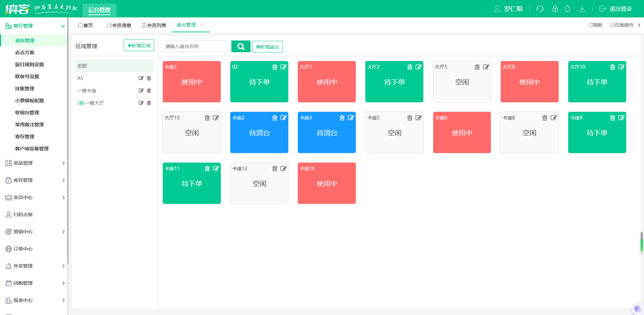Viewport: 644px width, 315px height.
Task: Click edit icon for area A5
Action: click(x=141, y=78)
